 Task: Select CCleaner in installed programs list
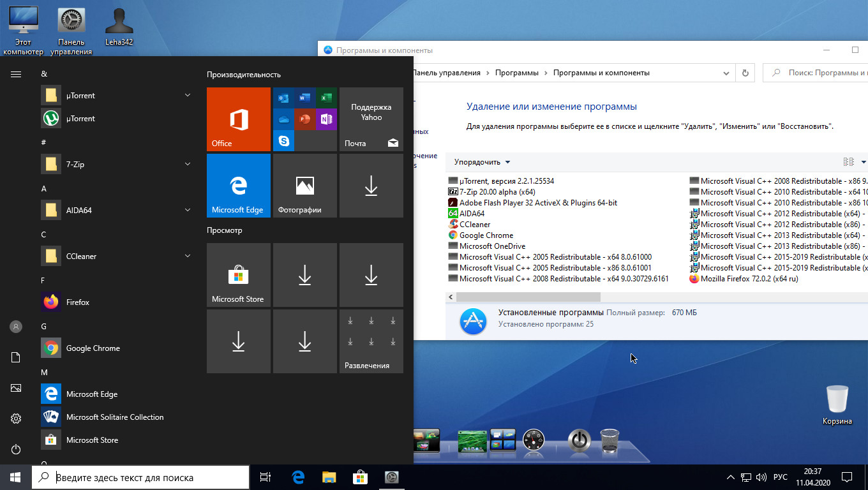(475, 225)
